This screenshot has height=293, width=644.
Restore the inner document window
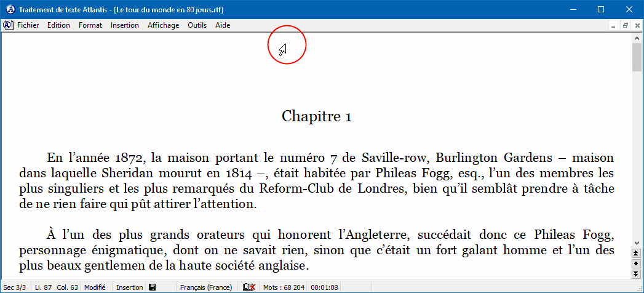click(x=625, y=25)
